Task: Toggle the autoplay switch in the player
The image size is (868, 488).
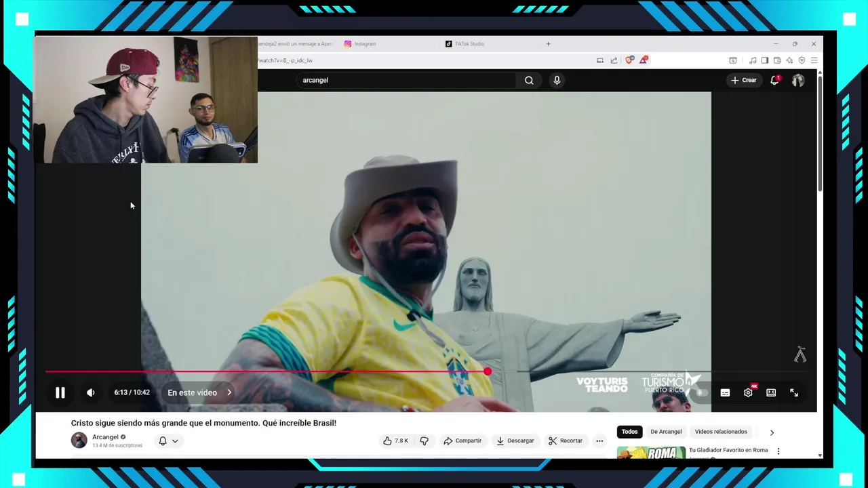Action: (702, 392)
